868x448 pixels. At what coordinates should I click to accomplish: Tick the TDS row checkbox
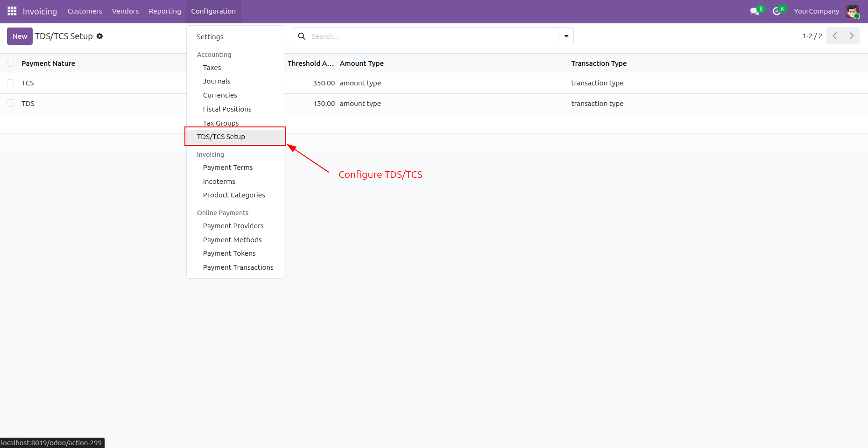(11, 104)
